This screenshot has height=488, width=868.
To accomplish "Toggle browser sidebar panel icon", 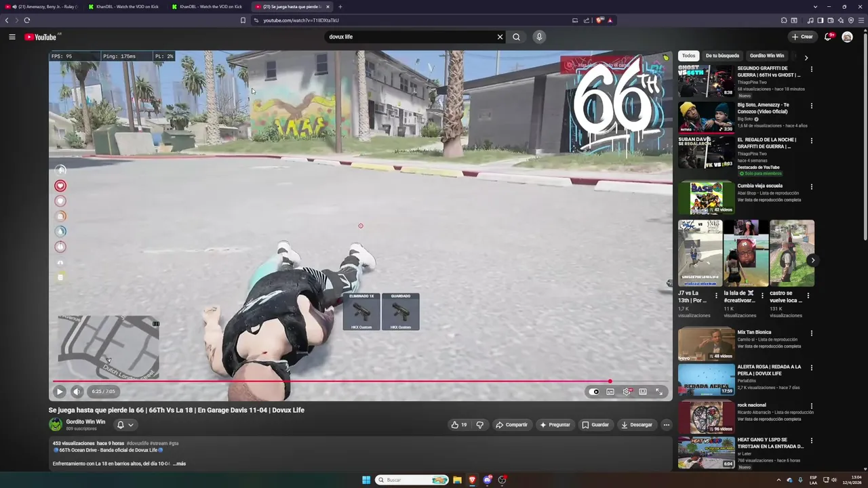I will point(821,20).
